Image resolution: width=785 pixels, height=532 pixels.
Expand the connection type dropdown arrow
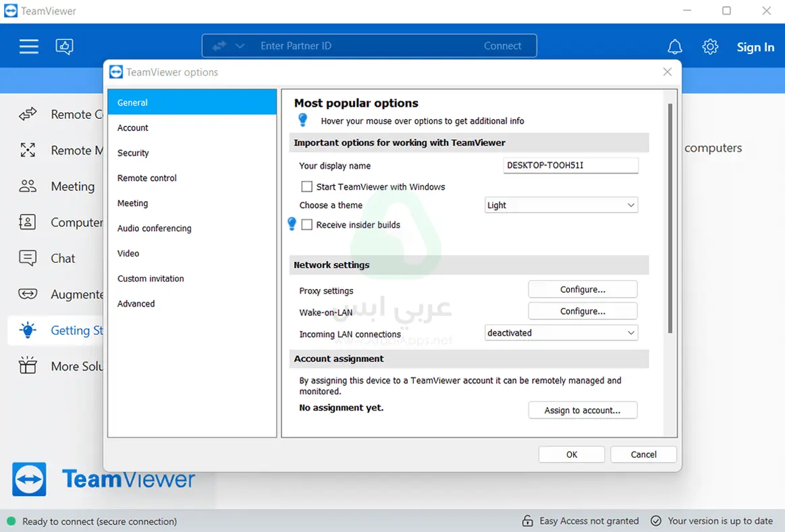240,46
